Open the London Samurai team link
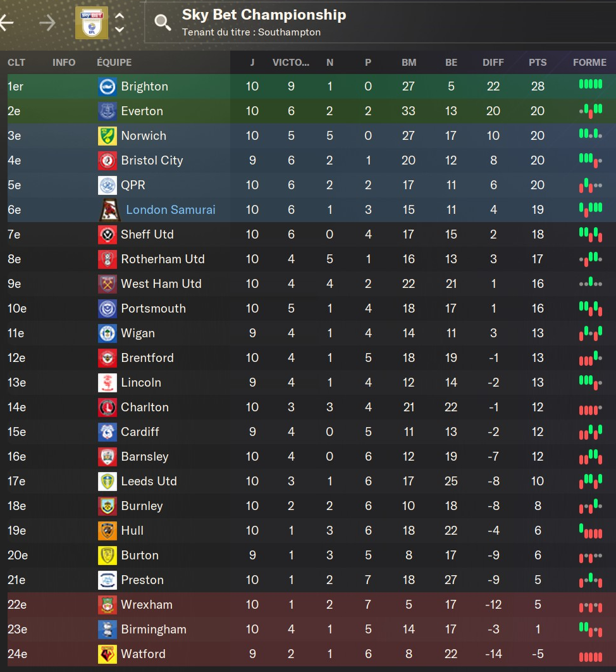Screen dimensions: 616x672 171,209
